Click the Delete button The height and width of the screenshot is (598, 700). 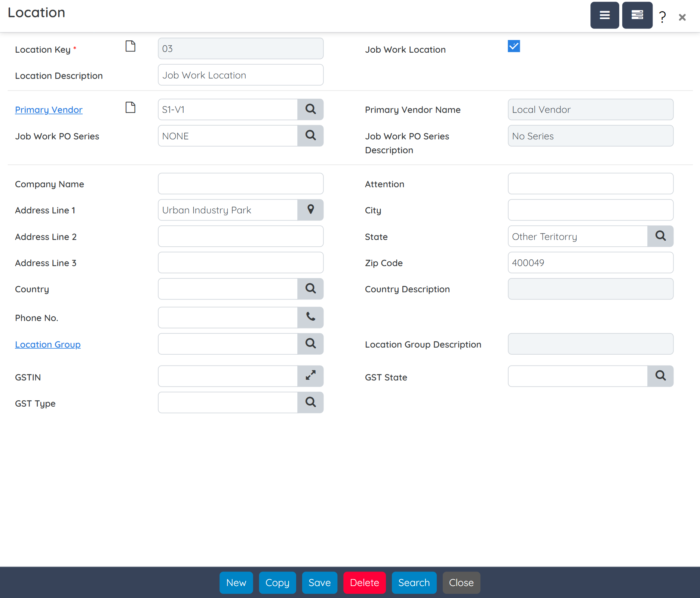364,583
